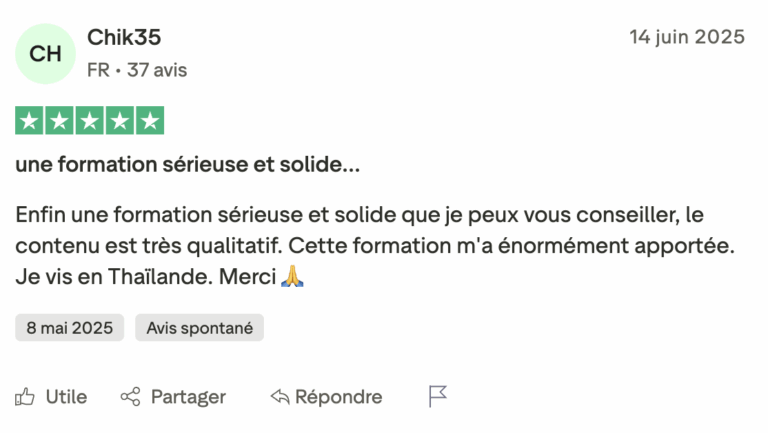Click the fourth star of the rating
This screenshot has height=433, width=768.
click(x=120, y=121)
